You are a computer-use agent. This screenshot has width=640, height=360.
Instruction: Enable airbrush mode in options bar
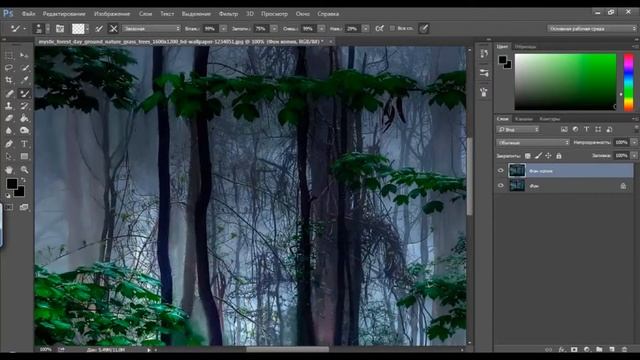coord(379,29)
